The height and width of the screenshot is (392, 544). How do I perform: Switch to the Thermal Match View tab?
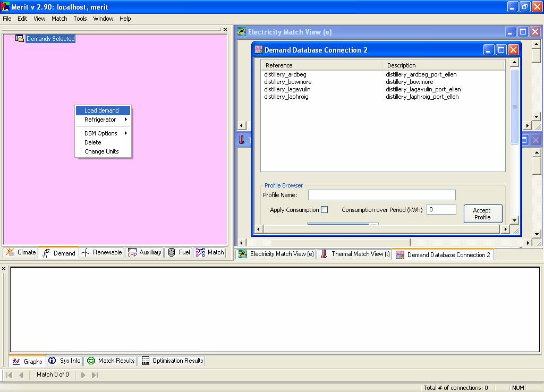pos(355,254)
